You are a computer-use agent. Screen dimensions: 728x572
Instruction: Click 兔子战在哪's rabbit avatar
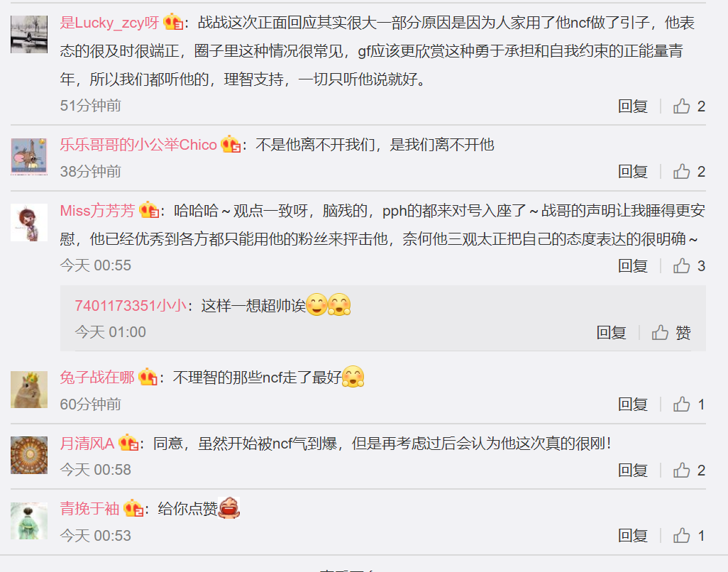(29, 390)
